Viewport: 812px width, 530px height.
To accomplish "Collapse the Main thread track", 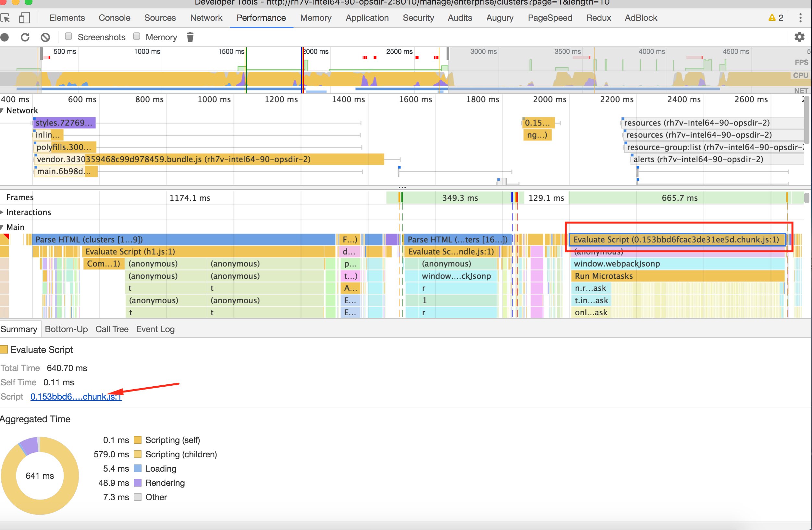I will point(2,227).
